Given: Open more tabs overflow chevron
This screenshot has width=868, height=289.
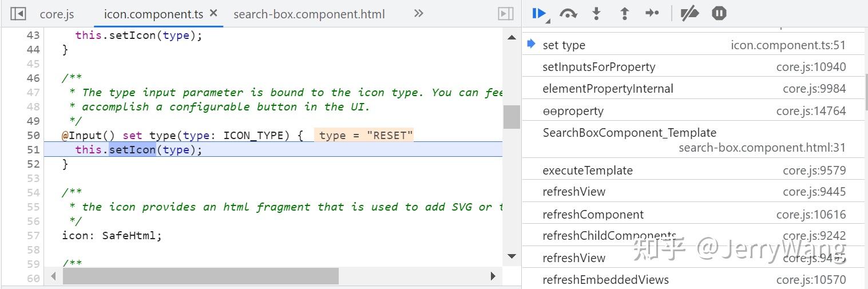Looking at the screenshot, I should point(419,13).
